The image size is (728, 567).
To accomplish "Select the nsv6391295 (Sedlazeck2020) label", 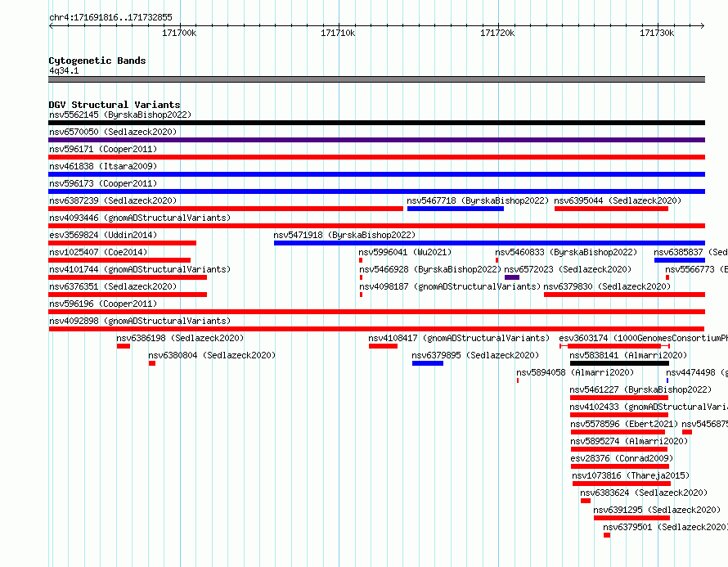I will pos(657,510).
